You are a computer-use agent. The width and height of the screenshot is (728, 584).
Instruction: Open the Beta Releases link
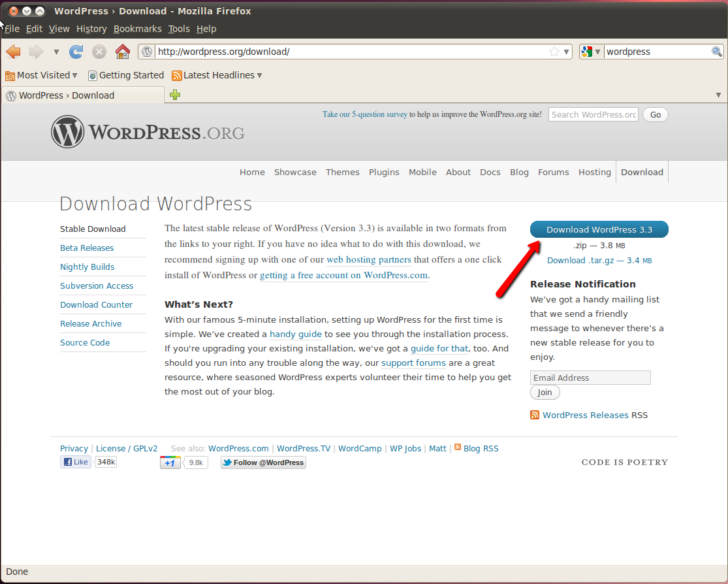coord(87,248)
